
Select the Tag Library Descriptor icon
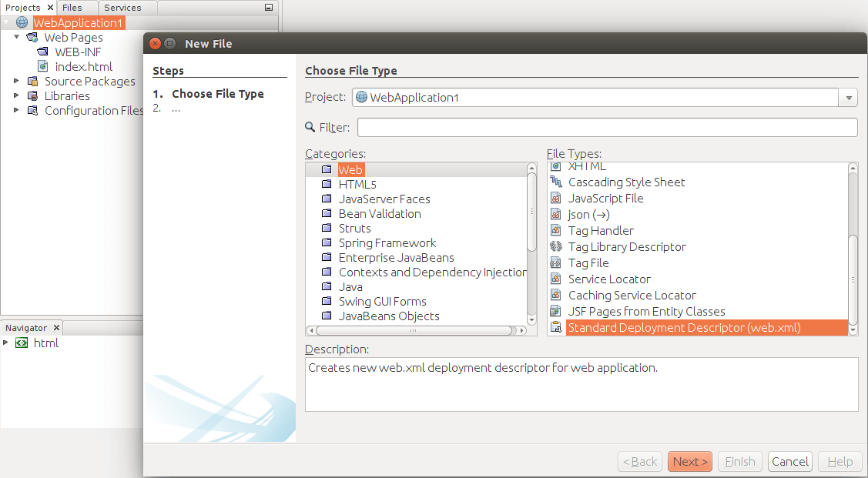pyautogui.click(x=557, y=246)
